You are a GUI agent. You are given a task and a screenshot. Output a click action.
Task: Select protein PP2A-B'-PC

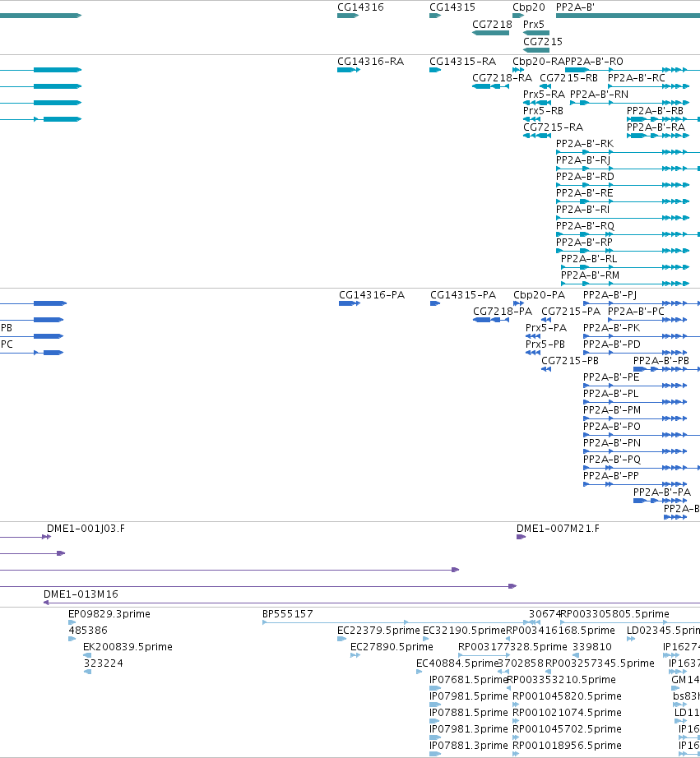click(x=636, y=312)
